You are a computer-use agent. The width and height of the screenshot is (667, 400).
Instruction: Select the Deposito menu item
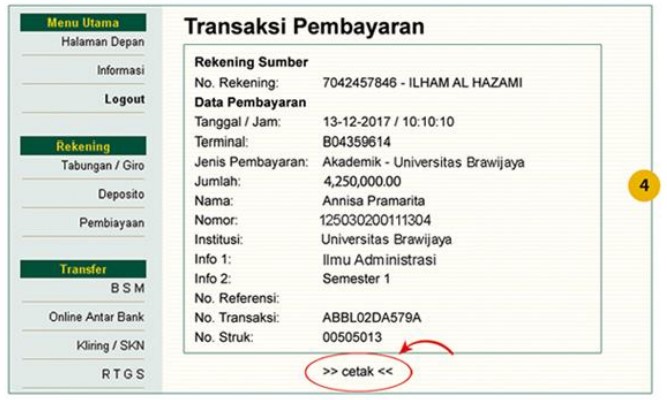[121, 194]
